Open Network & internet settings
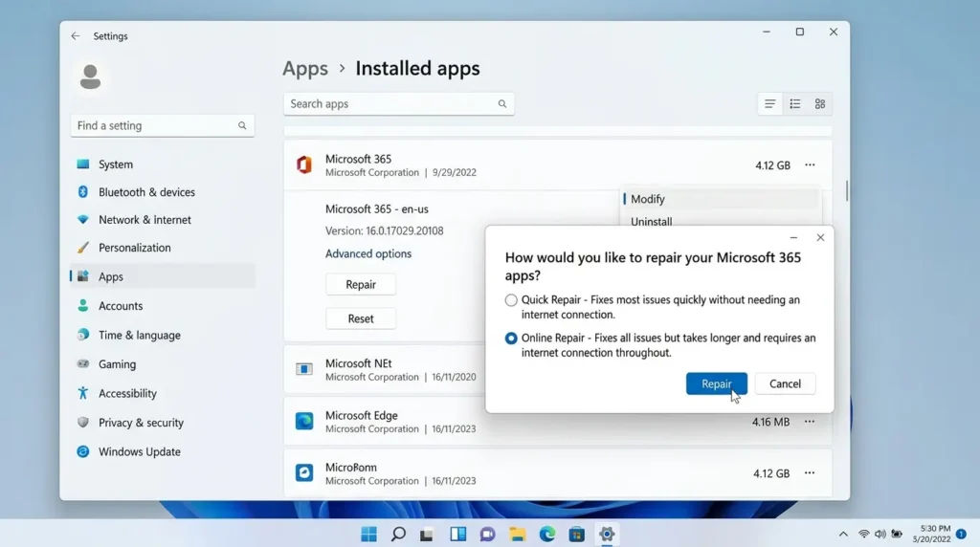This screenshot has width=980, height=547. (163, 220)
